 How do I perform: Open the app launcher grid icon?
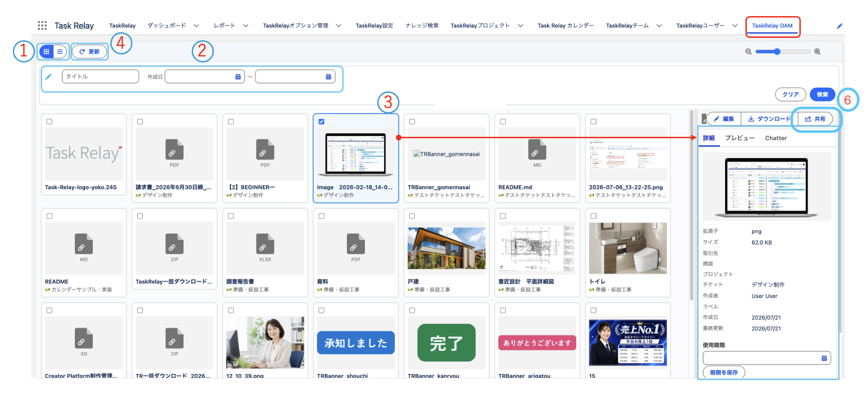pos(42,26)
